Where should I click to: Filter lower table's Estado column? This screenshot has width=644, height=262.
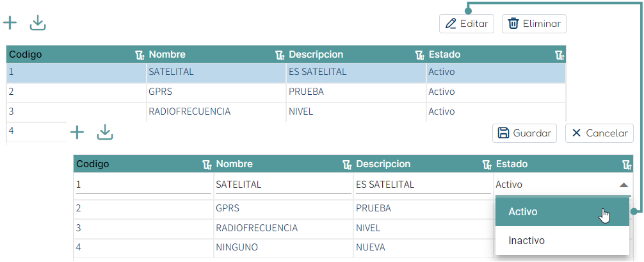[x=627, y=165]
